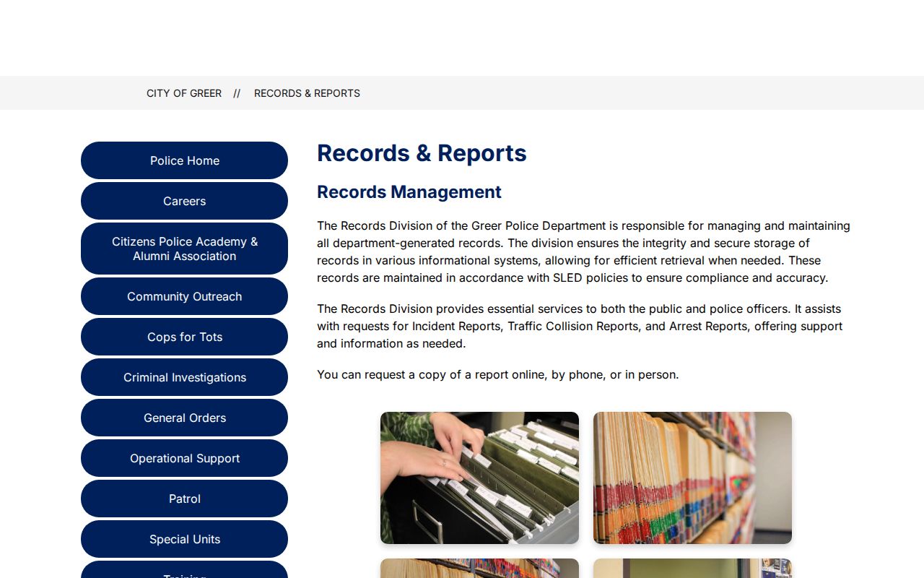Click the City of Greer breadcrumb
This screenshot has height=578, width=924.
184,93
